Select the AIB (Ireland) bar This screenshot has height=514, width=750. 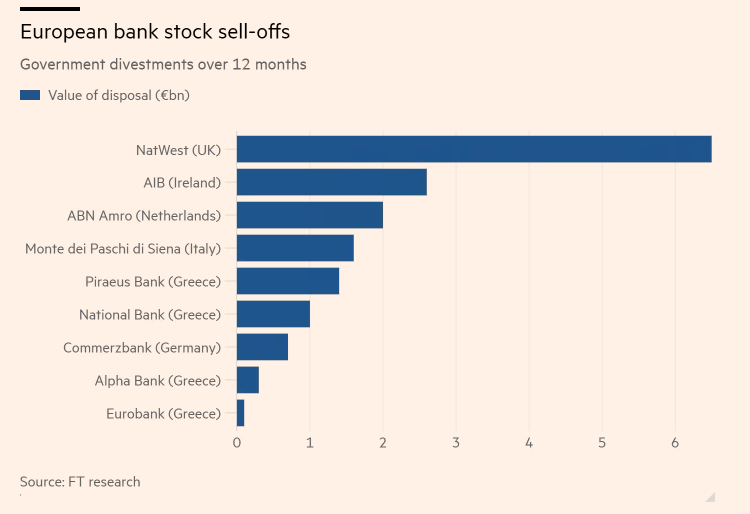(332, 182)
